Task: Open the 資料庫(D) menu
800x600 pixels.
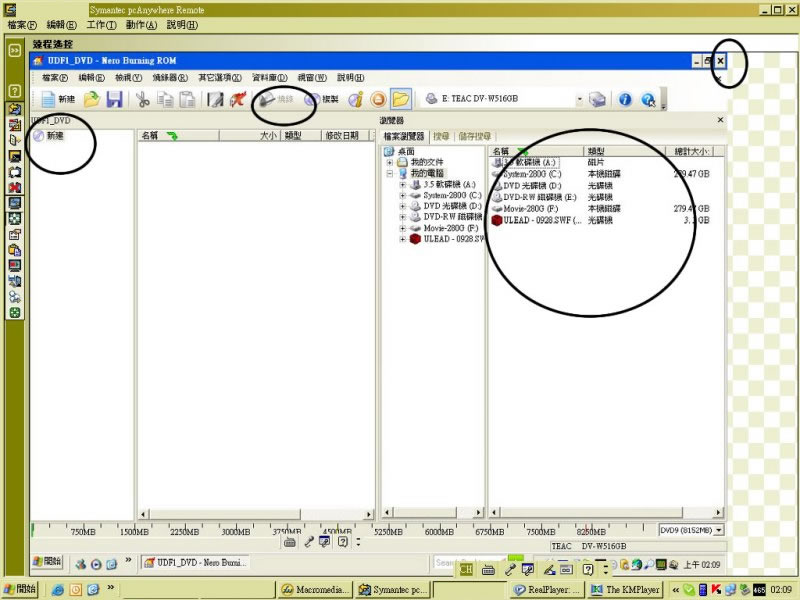Action: point(270,78)
